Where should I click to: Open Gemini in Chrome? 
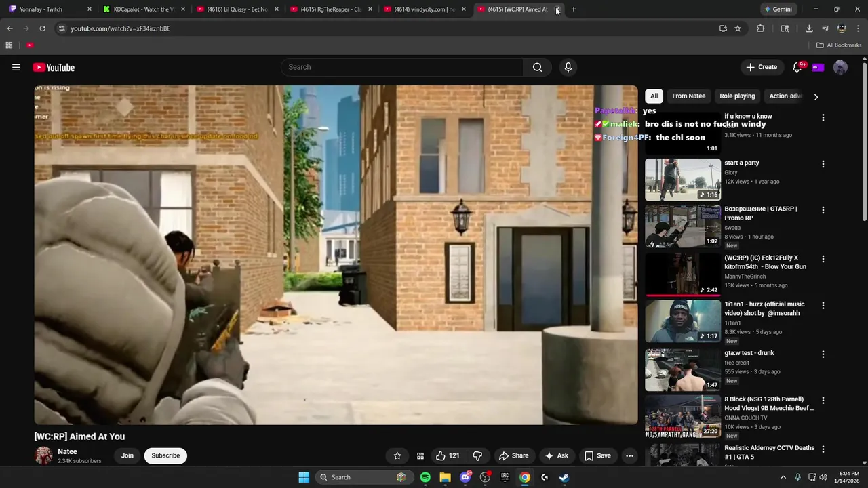(x=778, y=9)
